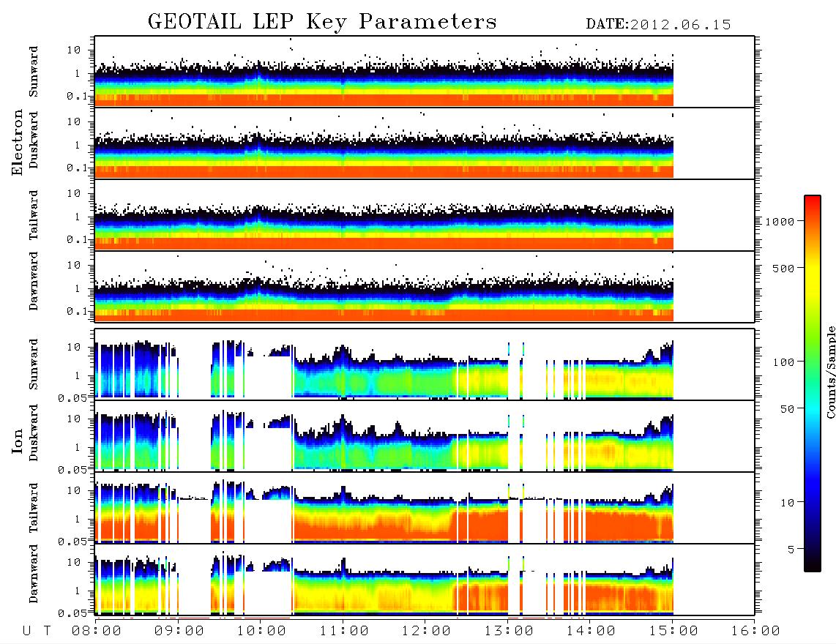836x644 pixels.
Task: Click the 5 colorbar tick label
Action: tap(791, 549)
